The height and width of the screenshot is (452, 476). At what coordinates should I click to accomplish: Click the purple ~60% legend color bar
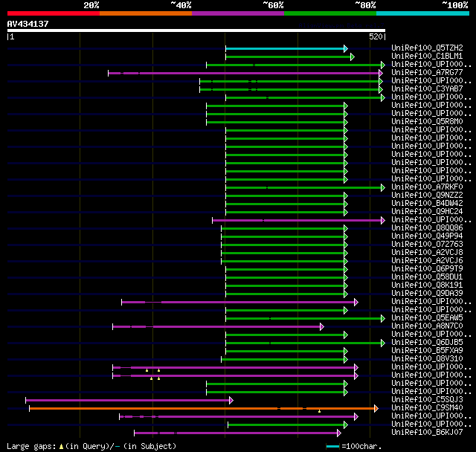click(x=238, y=13)
